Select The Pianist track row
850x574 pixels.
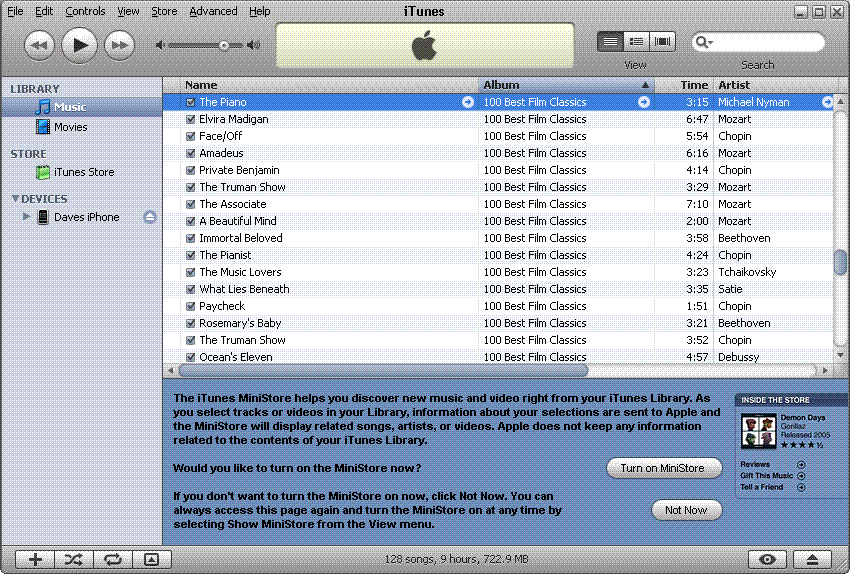point(498,255)
